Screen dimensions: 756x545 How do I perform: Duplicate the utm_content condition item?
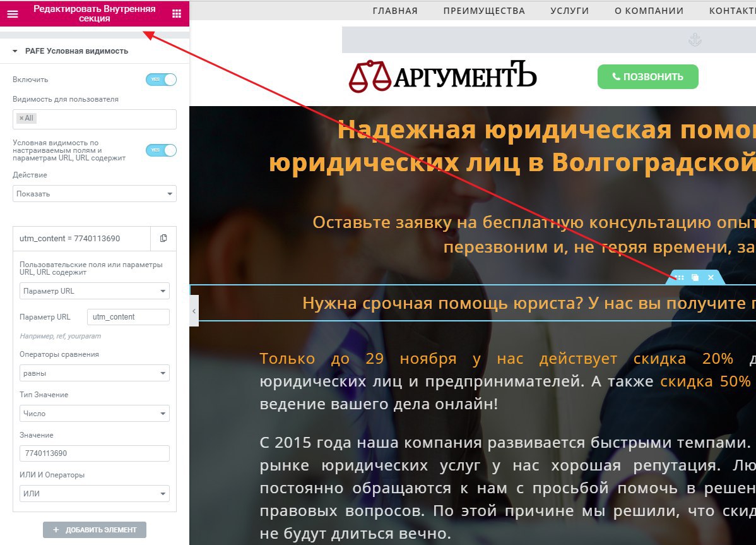click(163, 238)
